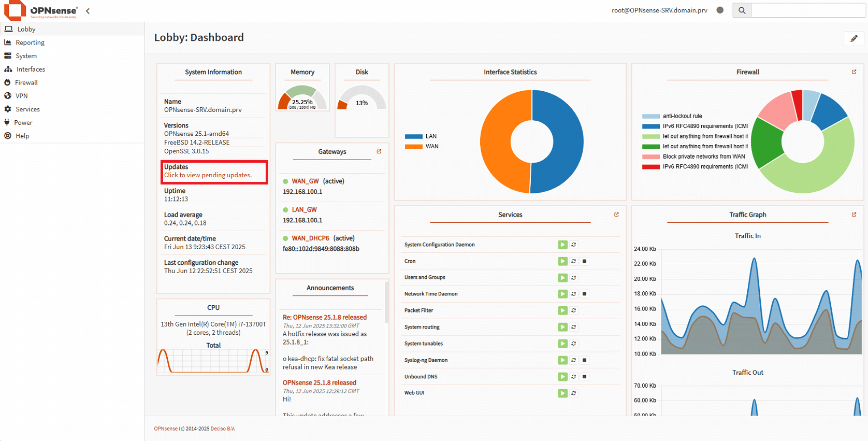Click the OPNsense logo
The image size is (868, 441).
(41, 10)
